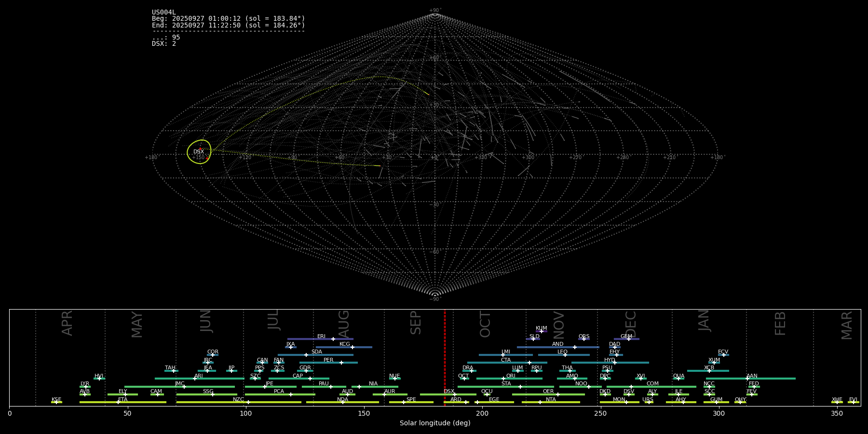868x434 pixels.
Task: Click the SEP month label
Action: [x=416, y=323]
